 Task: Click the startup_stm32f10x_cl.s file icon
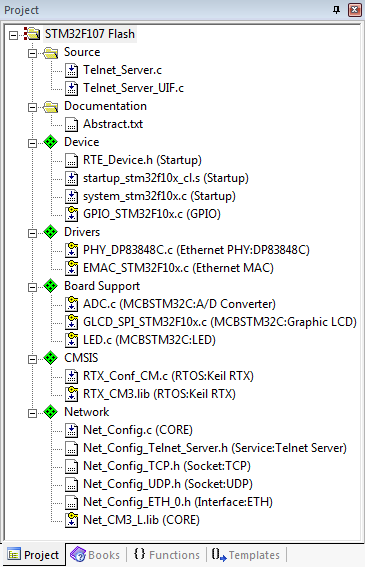click(72, 178)
